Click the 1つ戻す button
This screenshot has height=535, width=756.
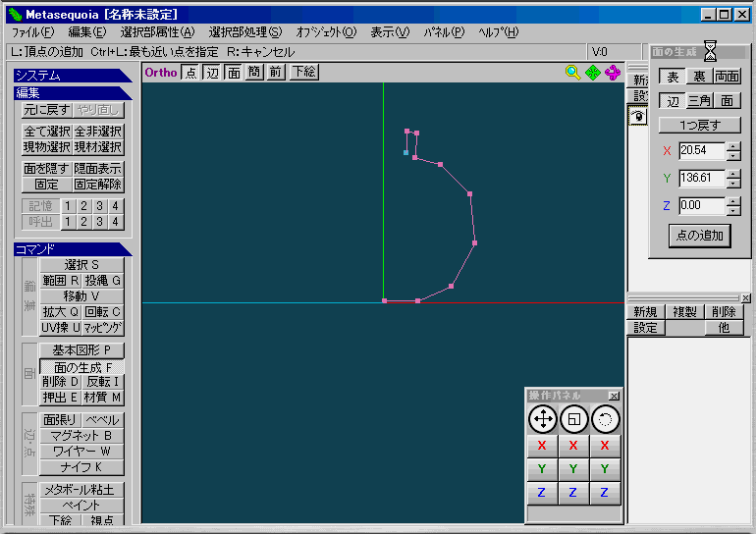tap(700, 126)
